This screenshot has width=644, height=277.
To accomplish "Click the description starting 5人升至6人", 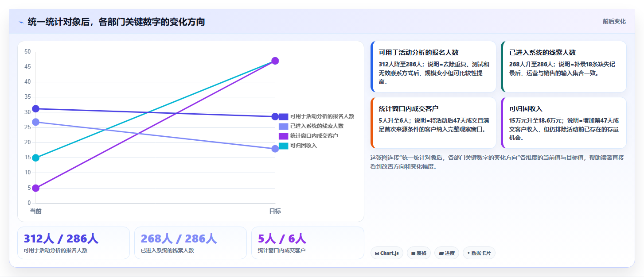I will pyautogui.click(x=434, y=125).
